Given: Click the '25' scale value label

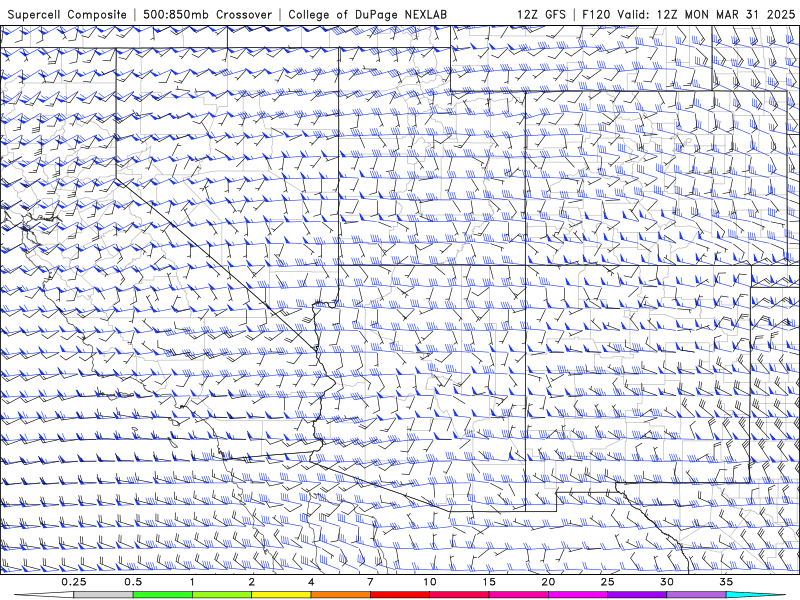Looking at the screenshot, I should (x=607, y=582).
